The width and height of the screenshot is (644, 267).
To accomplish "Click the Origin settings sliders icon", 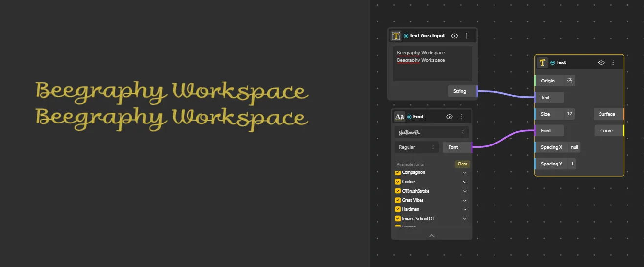I will pos(569,81).
